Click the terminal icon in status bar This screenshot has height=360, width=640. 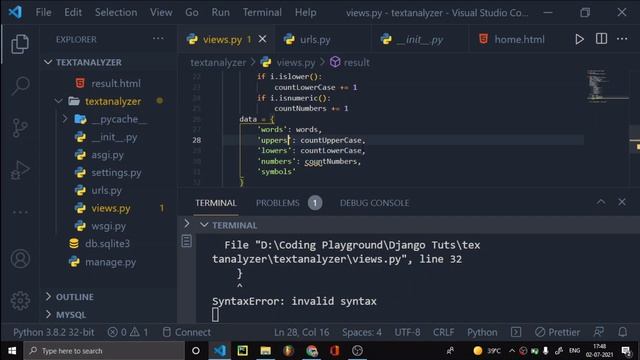tap(516, 332)
